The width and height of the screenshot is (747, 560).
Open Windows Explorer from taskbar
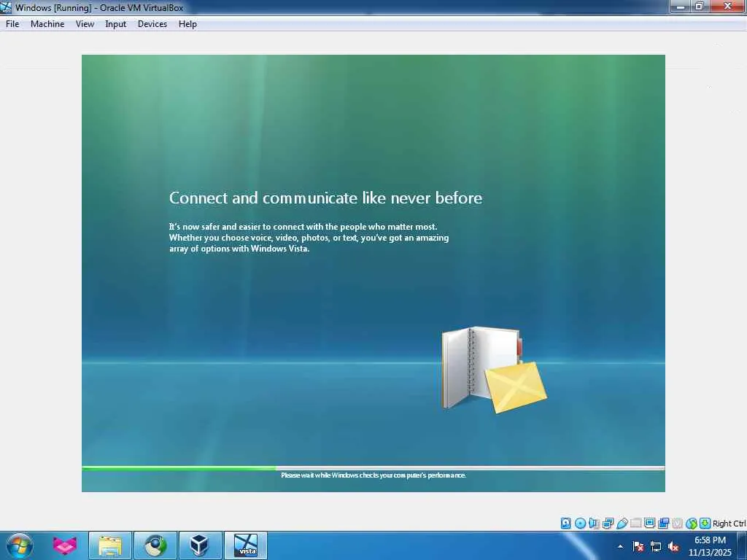[x=110, y=545]
